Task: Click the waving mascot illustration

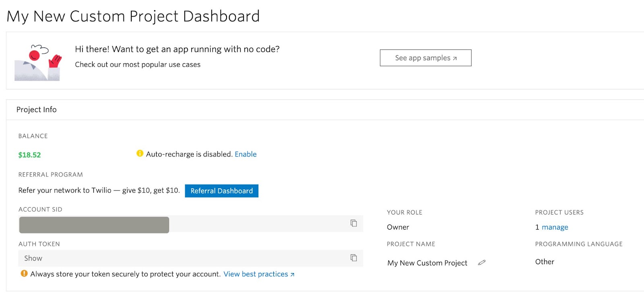Action: click(38, 62)
